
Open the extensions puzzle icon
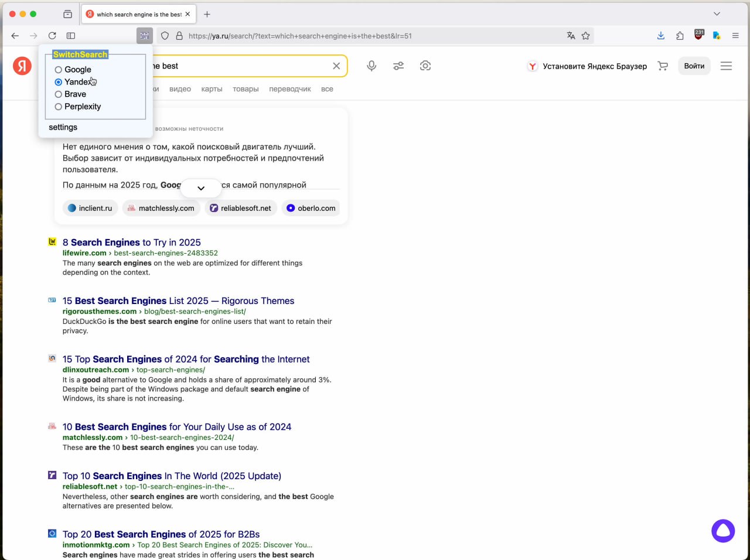[x=680, y=36]
